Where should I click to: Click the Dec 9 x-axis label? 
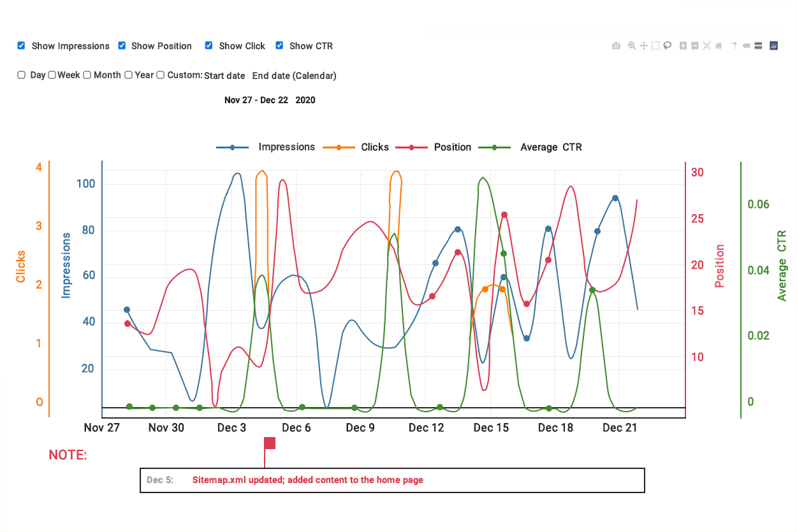click(360, 428)
